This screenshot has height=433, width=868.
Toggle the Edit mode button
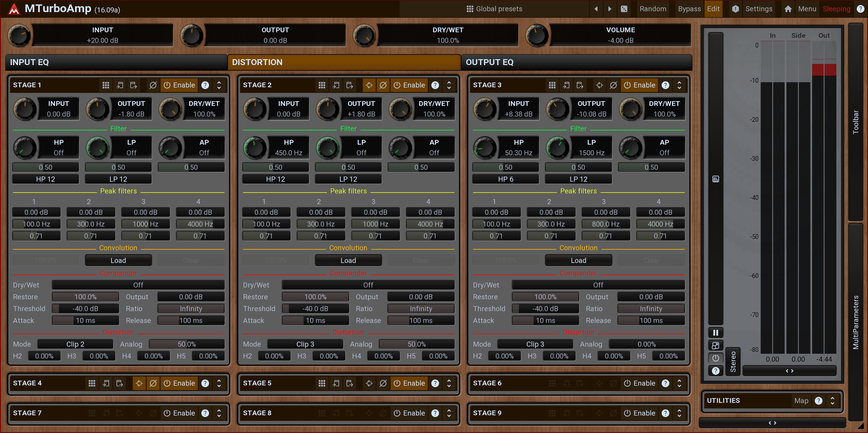coord(713,9)
